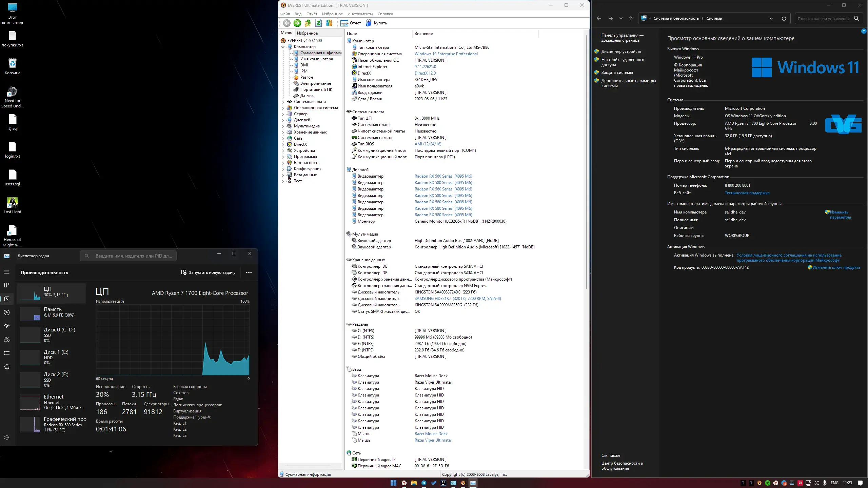This screenshot has height=488, width=868.
Task: Expand the Хранение данных tree node
Action: 283,132
